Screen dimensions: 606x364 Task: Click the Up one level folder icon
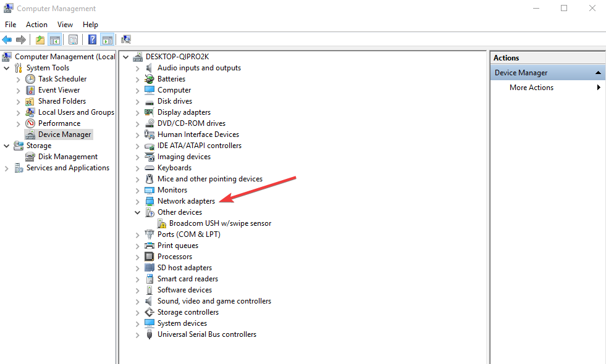(40, 40)
